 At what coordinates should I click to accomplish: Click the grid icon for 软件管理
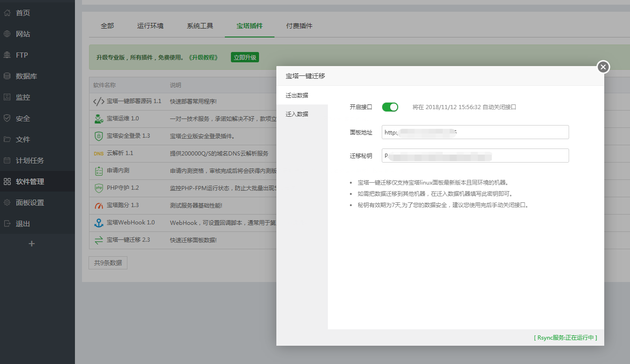pyautogui.click(x=7, y=181)
